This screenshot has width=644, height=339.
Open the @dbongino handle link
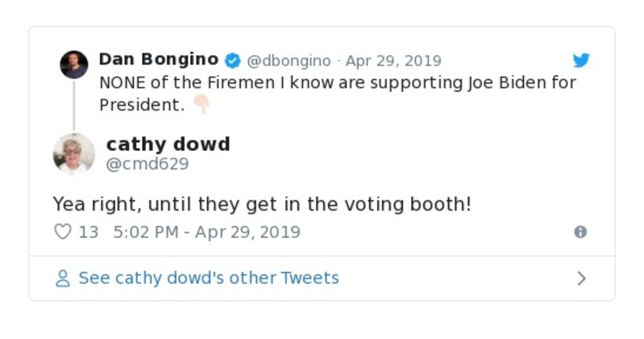pos(289,61)
